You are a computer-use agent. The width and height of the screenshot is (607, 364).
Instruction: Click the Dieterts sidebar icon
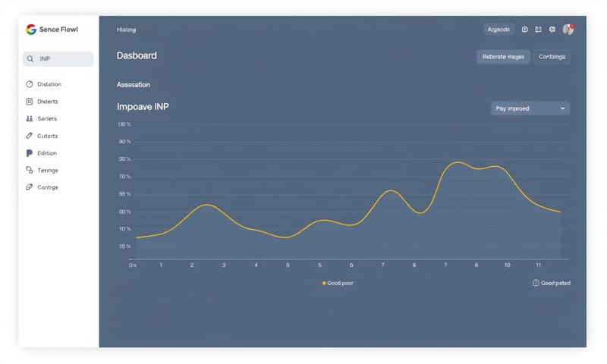(x=30, y=102)
